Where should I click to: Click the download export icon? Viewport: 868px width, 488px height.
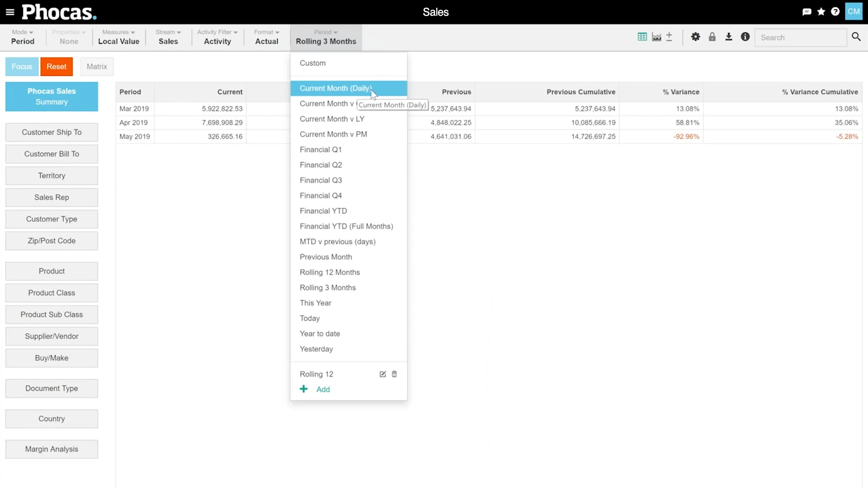coord(728,37)
